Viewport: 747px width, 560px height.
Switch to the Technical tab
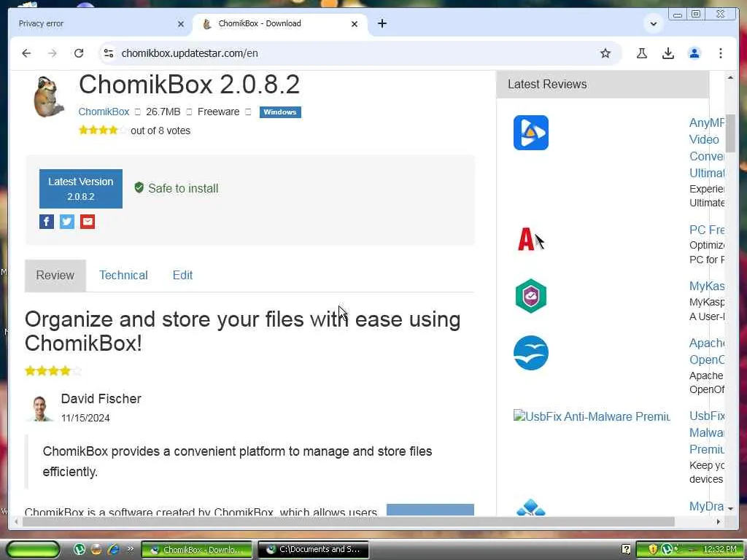pyautogui.click(x=123, y=275)
